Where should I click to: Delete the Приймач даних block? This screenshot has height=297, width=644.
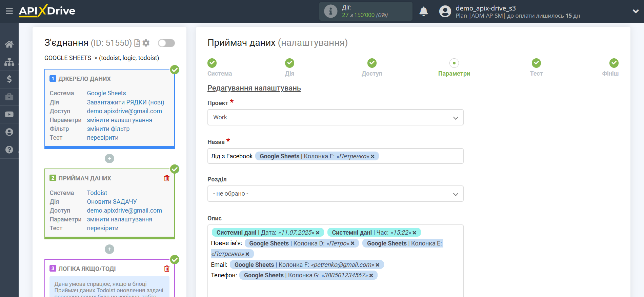click(167, 178)
